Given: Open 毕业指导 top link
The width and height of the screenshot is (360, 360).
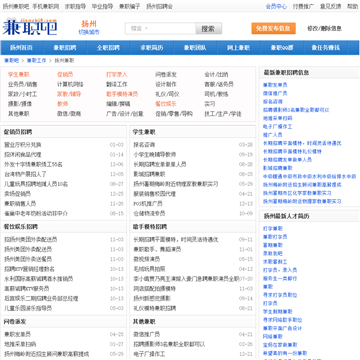Looking at the screenshot, I should pyautogui.click(x=102, y=6).
